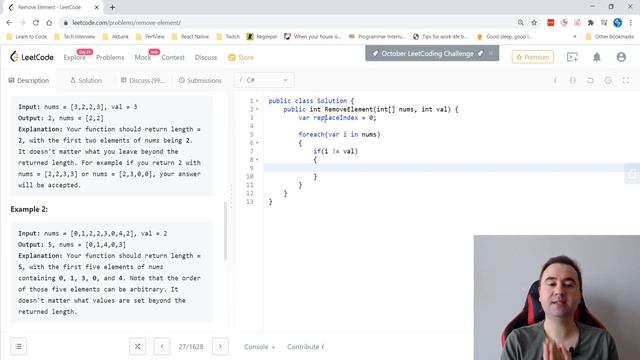Collapse the class fold arrow on line 1
The width and height of the screenshot is (640, 360).
[257, 101]
